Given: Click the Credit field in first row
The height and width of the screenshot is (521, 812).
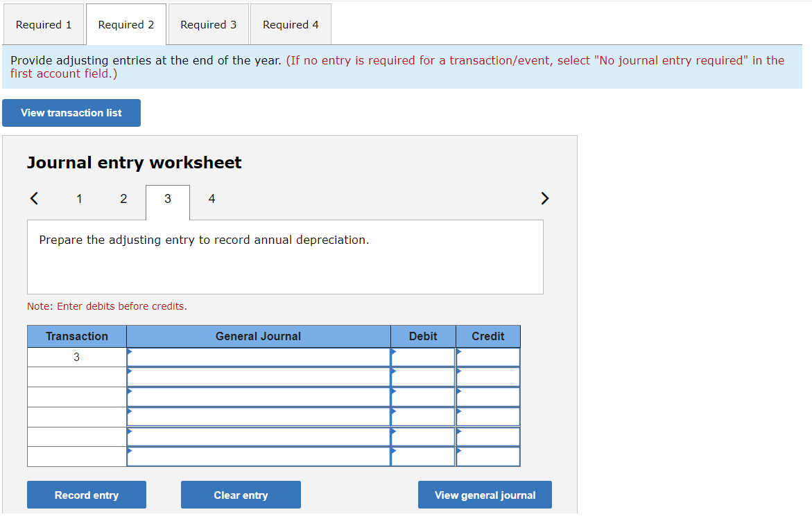Looking at the screenshot, I should pyautogui.click(x=487, y=357).
